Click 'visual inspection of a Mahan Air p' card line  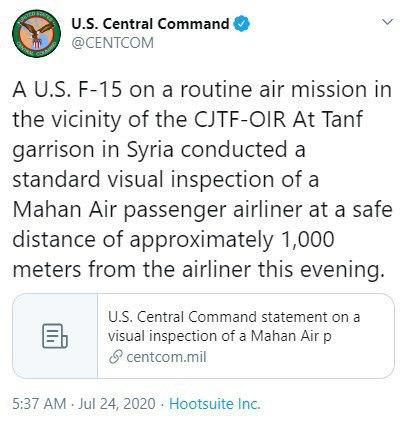(220, 336)
